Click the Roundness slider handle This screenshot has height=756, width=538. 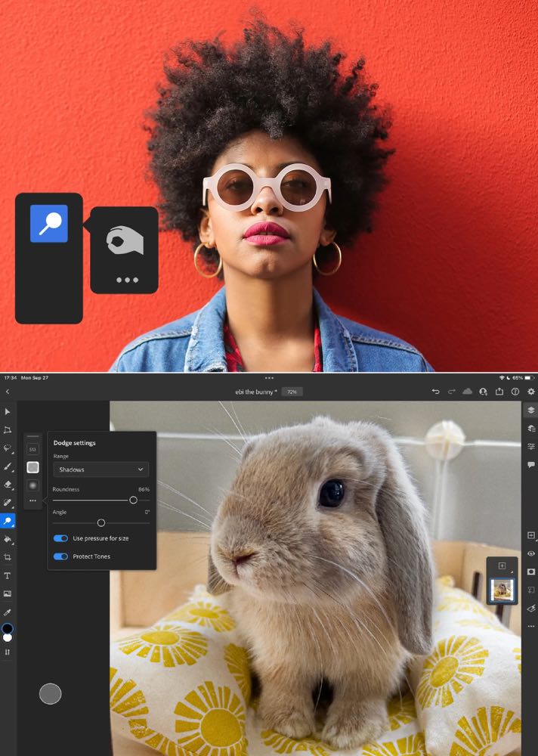pos(133,500)
